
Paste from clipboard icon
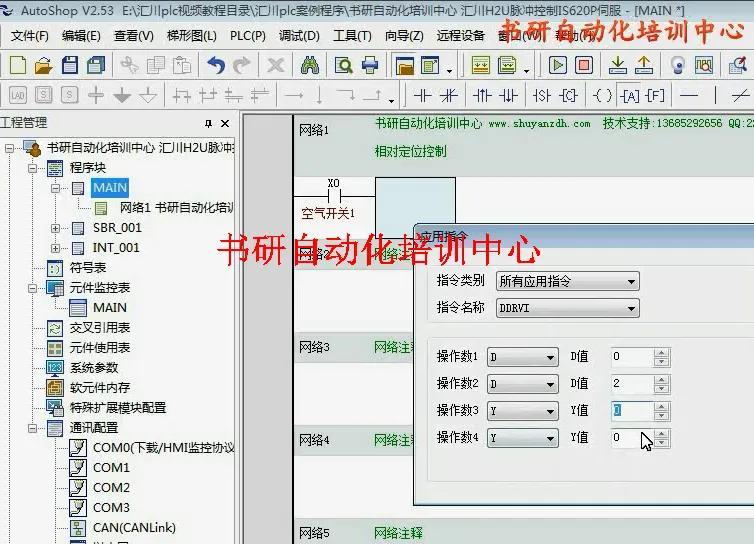click(x=182, y=65)
